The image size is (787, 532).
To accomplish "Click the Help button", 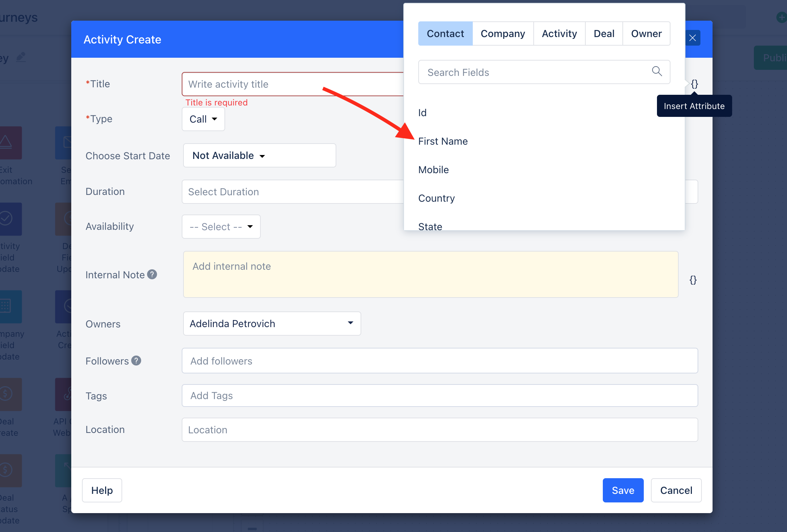I will point(102,490).
